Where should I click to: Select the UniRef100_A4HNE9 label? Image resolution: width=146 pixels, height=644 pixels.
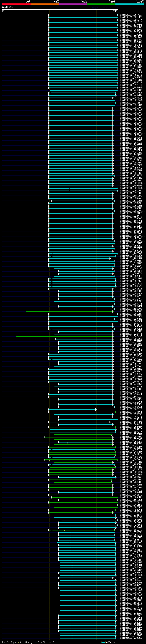click(131, 555)
